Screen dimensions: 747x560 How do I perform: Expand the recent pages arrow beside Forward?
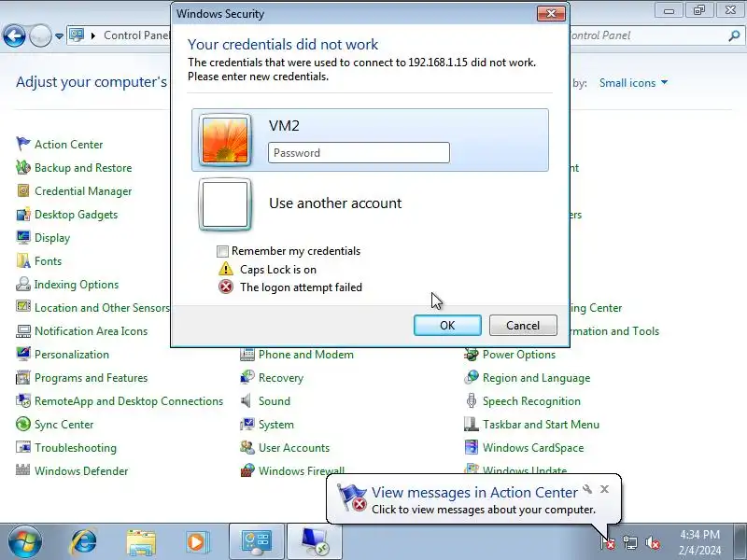click(x=59, y=35)
